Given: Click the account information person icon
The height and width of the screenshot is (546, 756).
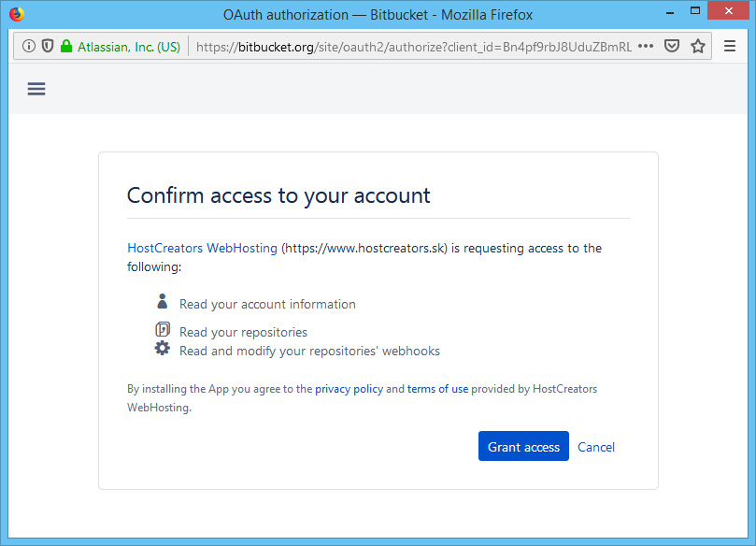Looking at the screenshot, I should [163, 301].
